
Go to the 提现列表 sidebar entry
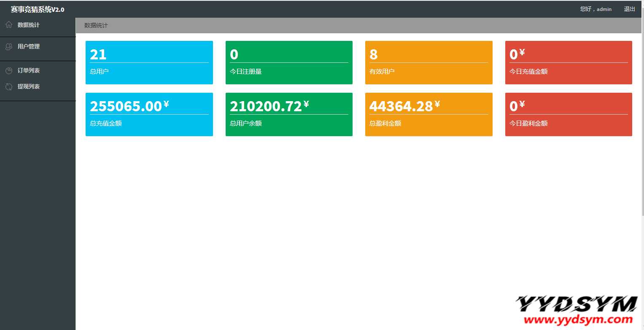pyautogui.click(x=28, y=87)
